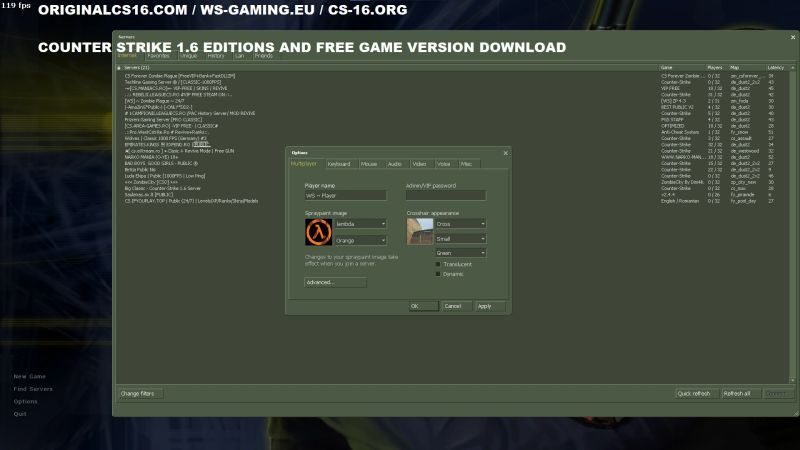The image size is (800, 450).
Task: Click the Anti-Cheat System game cell
Action: tap(680, 132)
